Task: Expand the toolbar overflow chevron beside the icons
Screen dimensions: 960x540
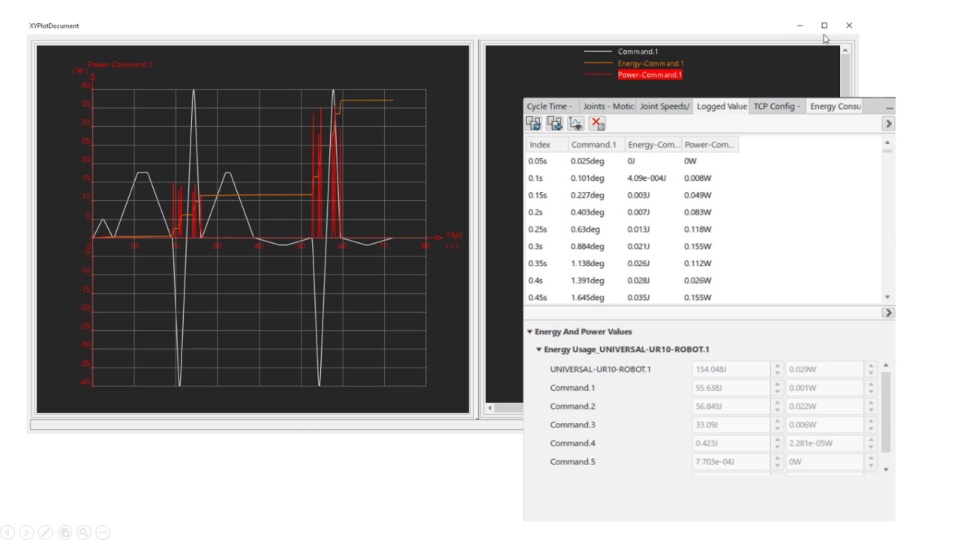Action: pyautogui.click(x=888, y=124)
